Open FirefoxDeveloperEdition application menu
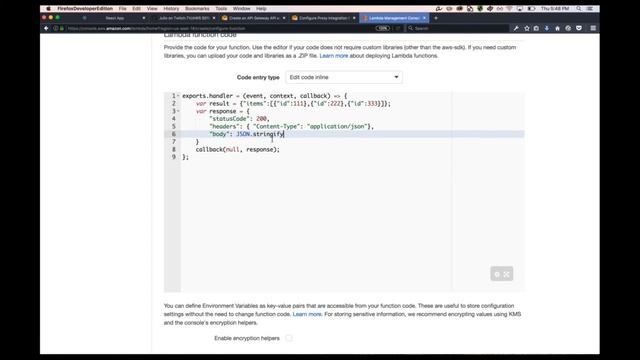640x360 pixels. tap(85, 8)
